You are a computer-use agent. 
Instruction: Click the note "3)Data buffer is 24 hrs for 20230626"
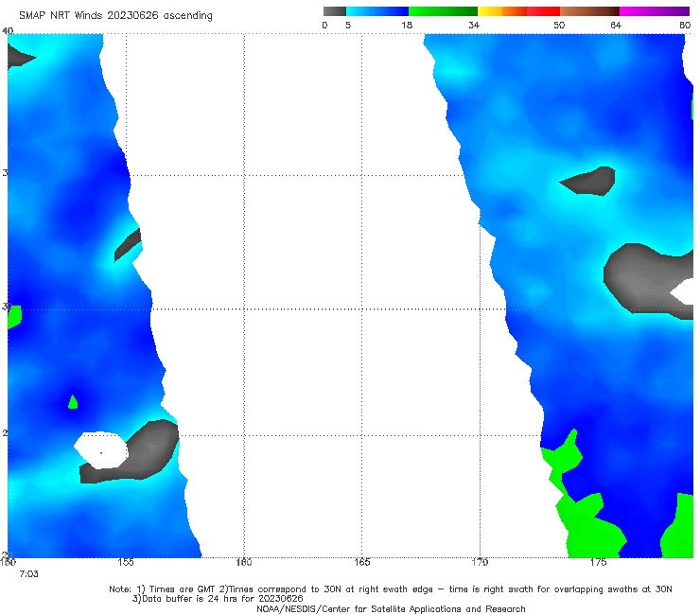click(218, 599)
